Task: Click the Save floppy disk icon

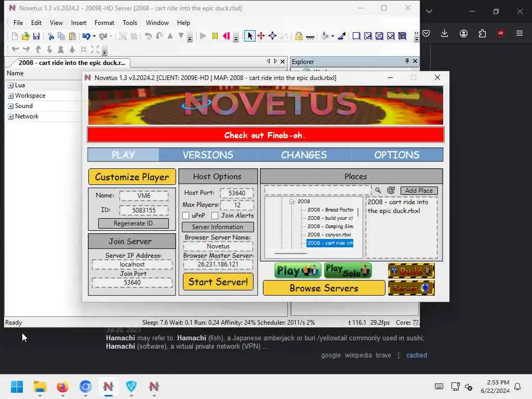Action: (x=36, y=36)
